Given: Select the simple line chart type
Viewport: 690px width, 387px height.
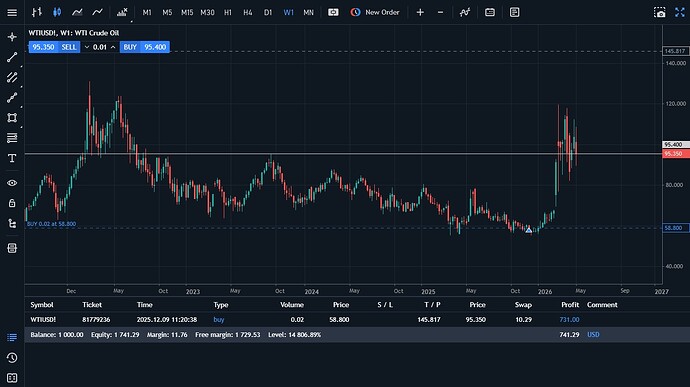Looking at the screenshot, I should [x=97, y=12].
